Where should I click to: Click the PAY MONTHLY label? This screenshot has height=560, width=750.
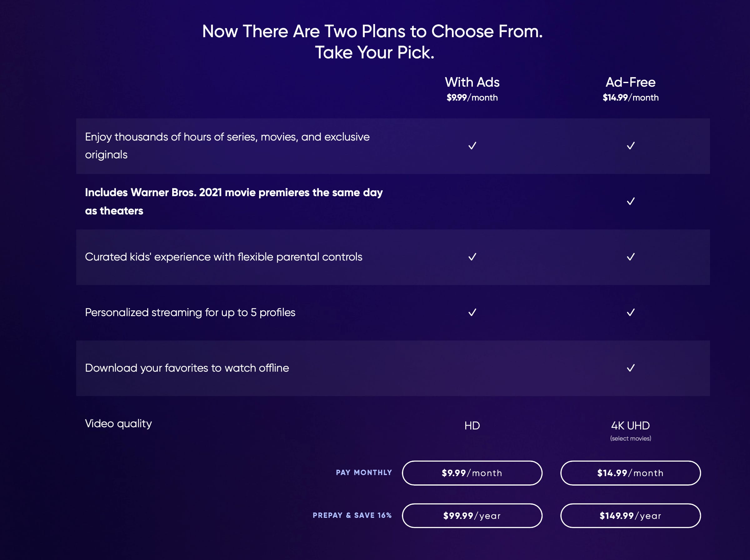point(364,473)
